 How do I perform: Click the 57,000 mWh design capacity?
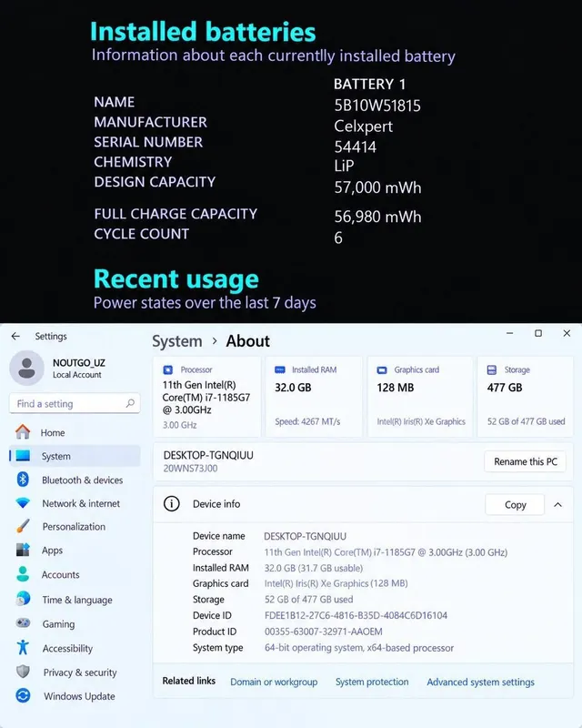[x=377, y=187]
